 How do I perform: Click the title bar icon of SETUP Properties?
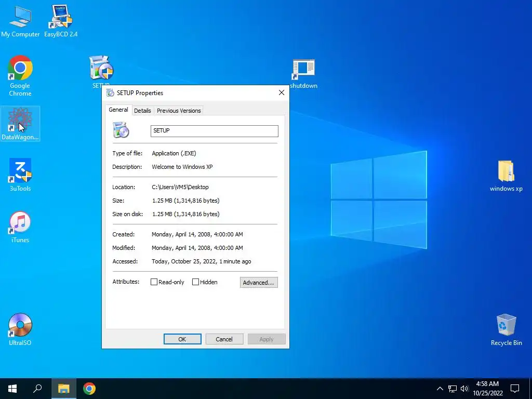(110, 92)
